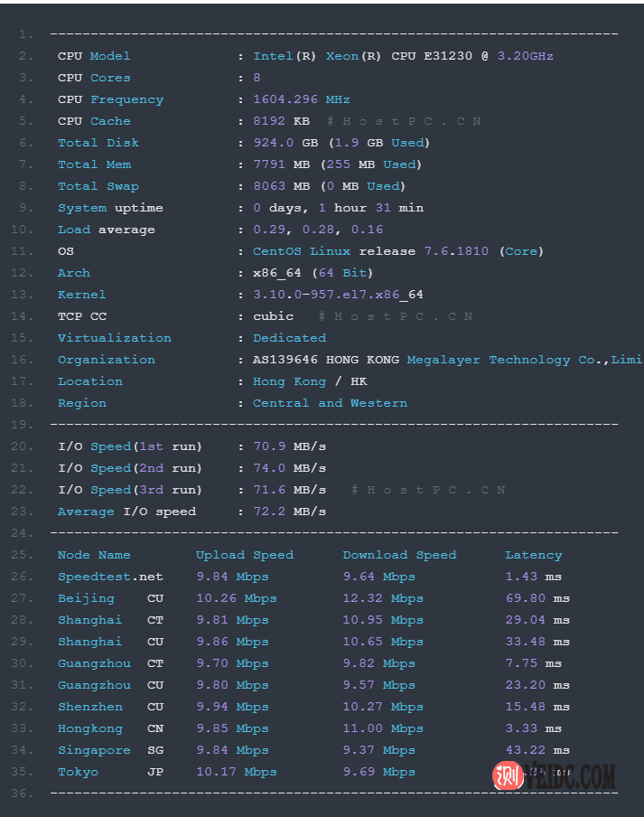Image resolution: width=644 pixels, height=817 pixels.
Task: Select the Node Name column header
Action: coord(94,555)
